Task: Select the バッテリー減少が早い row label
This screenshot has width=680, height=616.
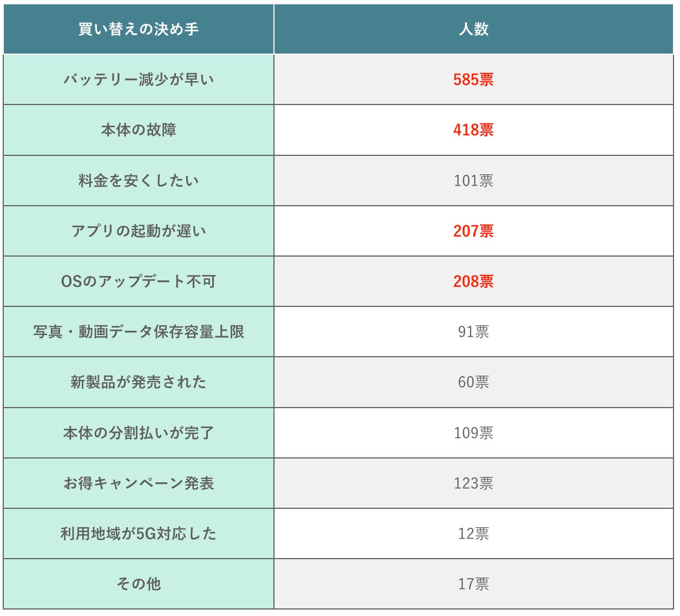Action: (x=139, y=80)
